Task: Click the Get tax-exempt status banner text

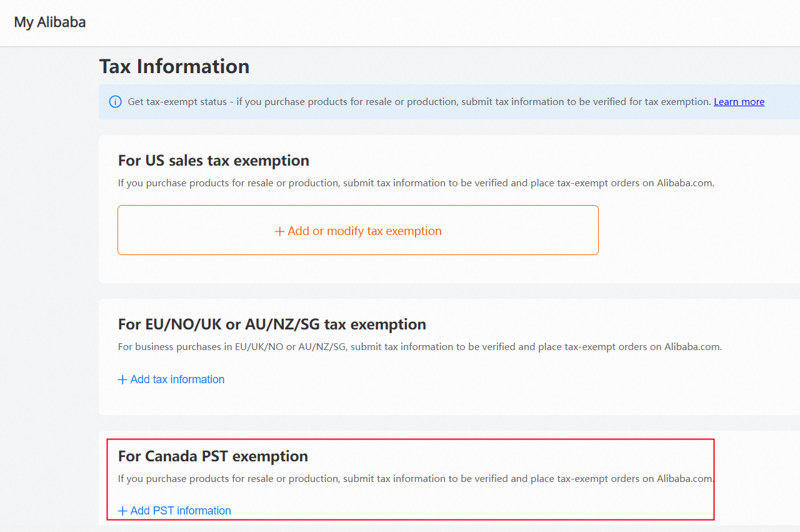Action: click(x=419, y=102)
